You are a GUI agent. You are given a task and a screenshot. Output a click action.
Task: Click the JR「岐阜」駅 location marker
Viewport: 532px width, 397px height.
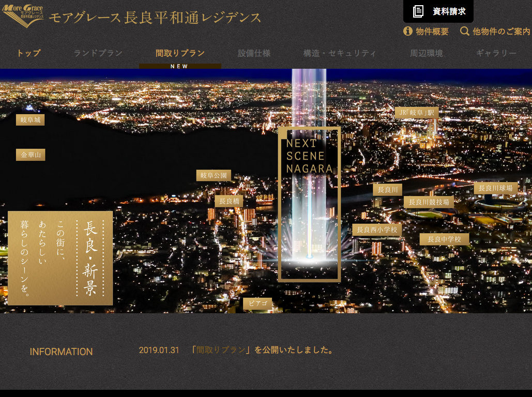pos(416,113)
